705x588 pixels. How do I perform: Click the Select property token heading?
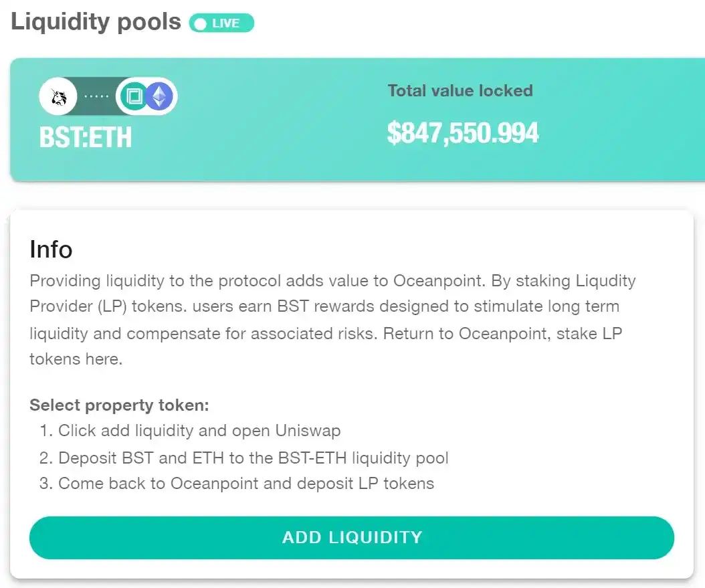tap(119, 405)
